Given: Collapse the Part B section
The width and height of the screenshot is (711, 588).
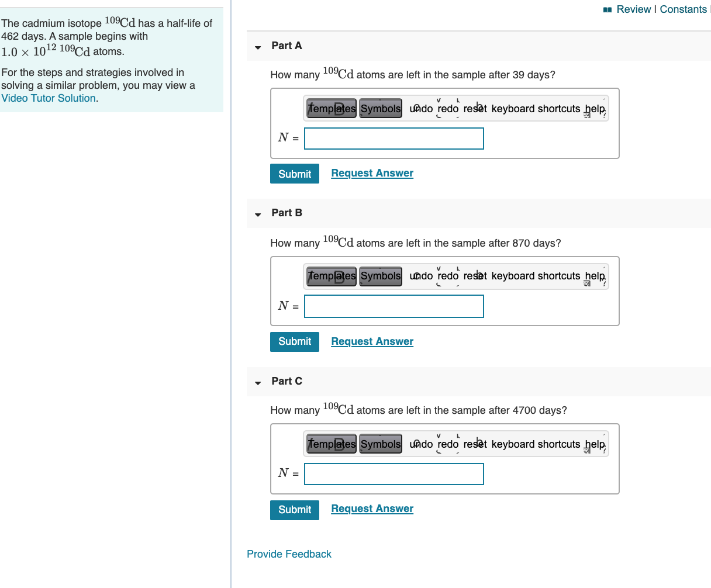Looking at the screenshot, I should click(x=257, y=214).
